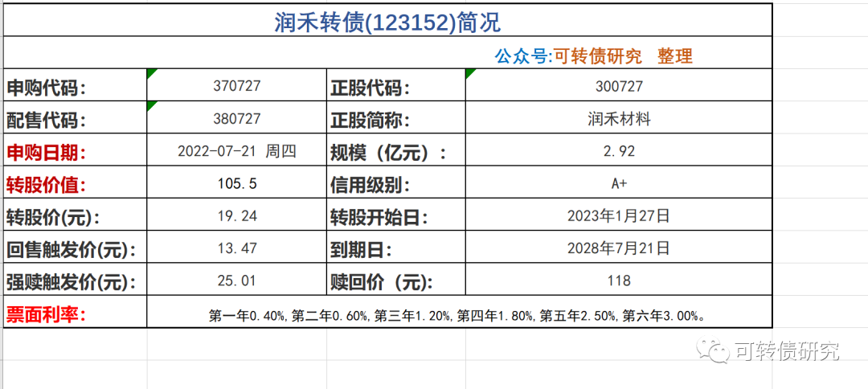Click the scale value cell 2.92

[x=619, y=151]
